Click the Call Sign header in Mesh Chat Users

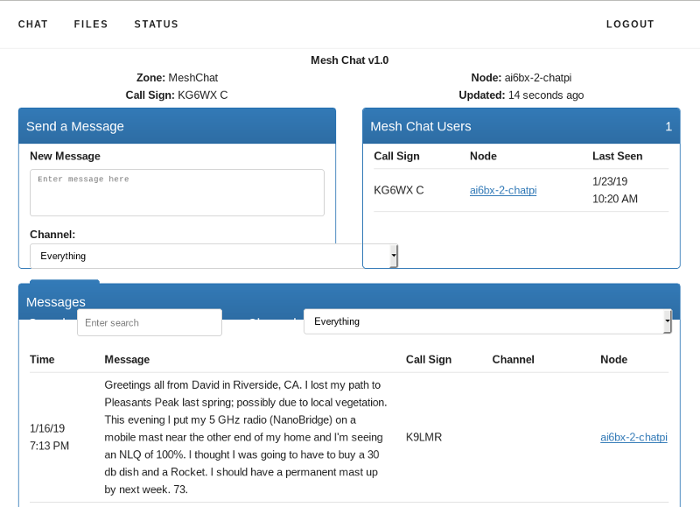click(x=396, y=156)
